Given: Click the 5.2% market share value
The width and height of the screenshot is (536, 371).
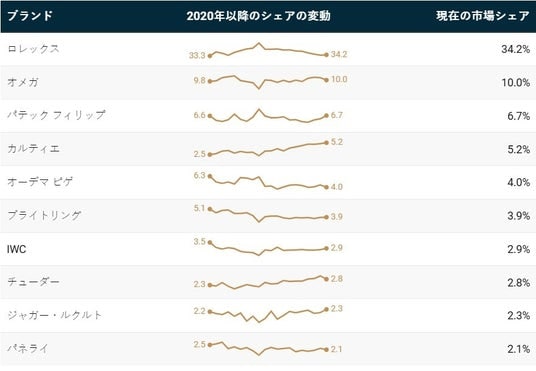Looking at the screenshot, I should pos(519,149).
